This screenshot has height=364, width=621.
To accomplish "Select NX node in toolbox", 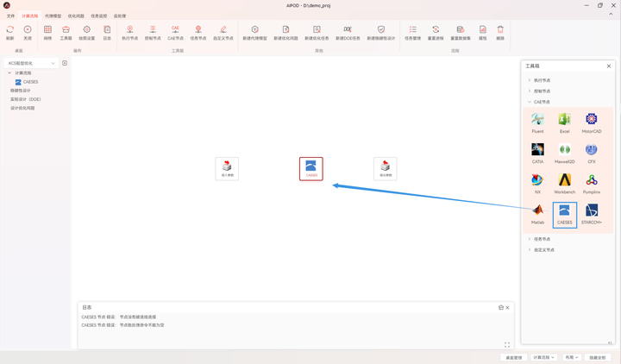I will [538, 184].
